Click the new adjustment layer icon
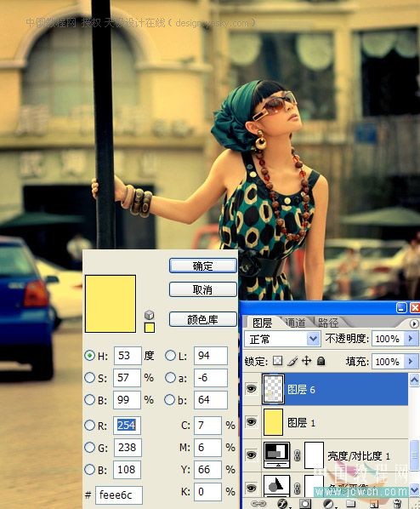420x509 pixels. [328, 504]
